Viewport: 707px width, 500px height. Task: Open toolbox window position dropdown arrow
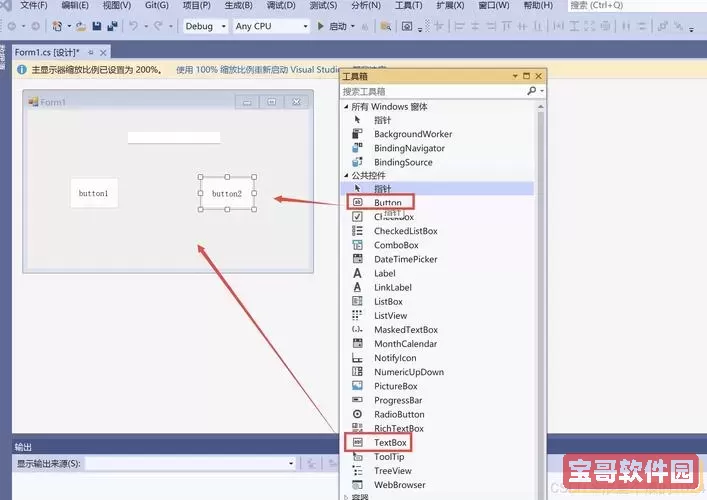click(x=515, y=76)
